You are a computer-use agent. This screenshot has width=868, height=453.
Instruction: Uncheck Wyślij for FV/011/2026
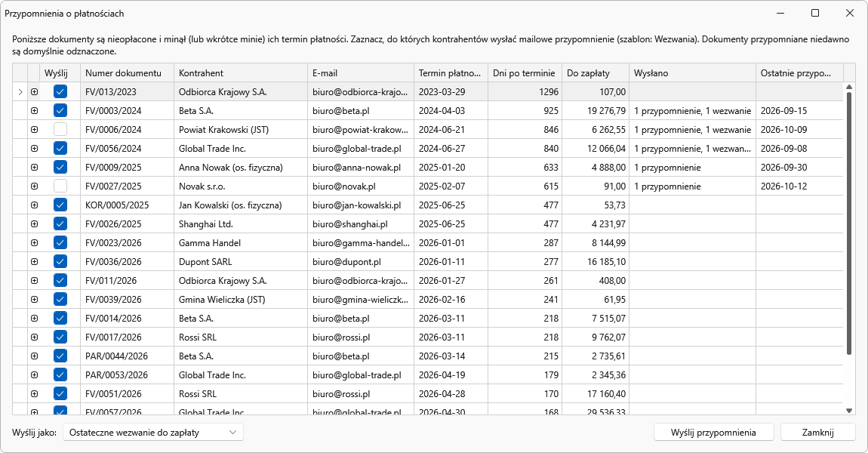60,280
